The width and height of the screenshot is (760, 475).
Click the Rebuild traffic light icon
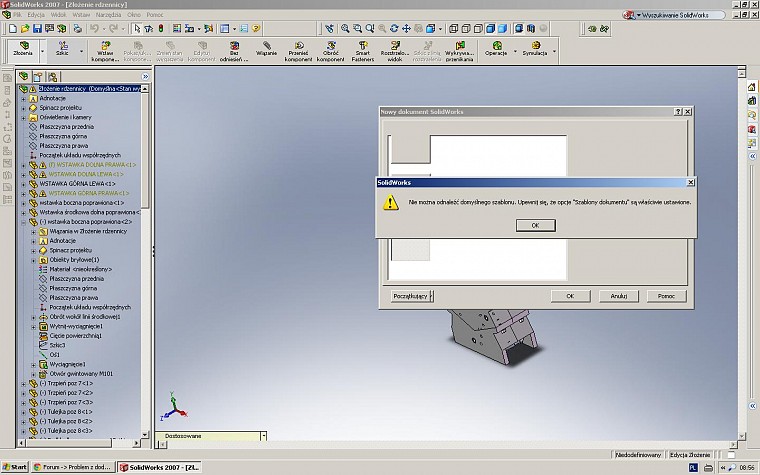(x=161, y=29)
